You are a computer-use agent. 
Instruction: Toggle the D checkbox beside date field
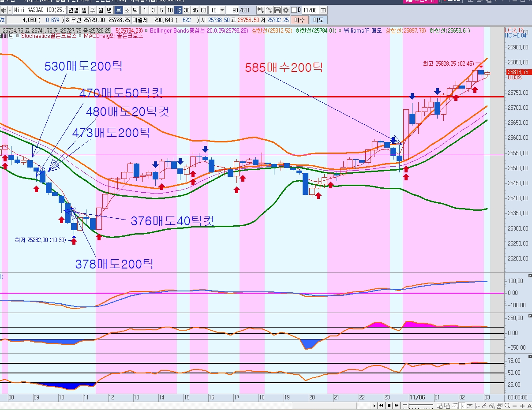pyautogui.click(x=294, y=10)
